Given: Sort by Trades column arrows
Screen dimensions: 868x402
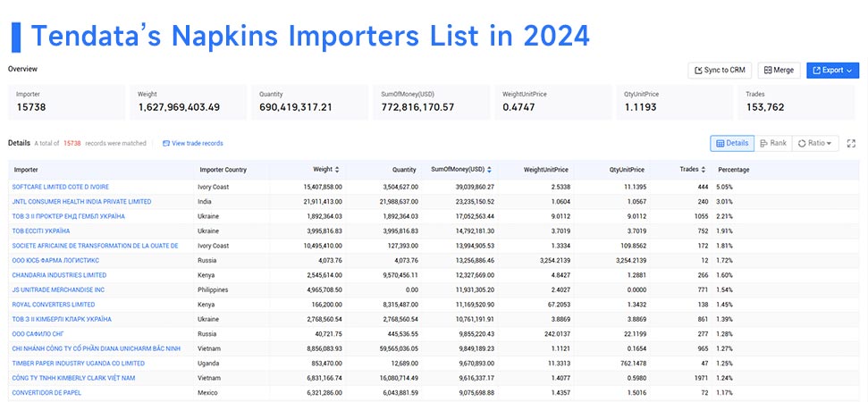Looking at the screenshot, I should click(x=703, y=170).
